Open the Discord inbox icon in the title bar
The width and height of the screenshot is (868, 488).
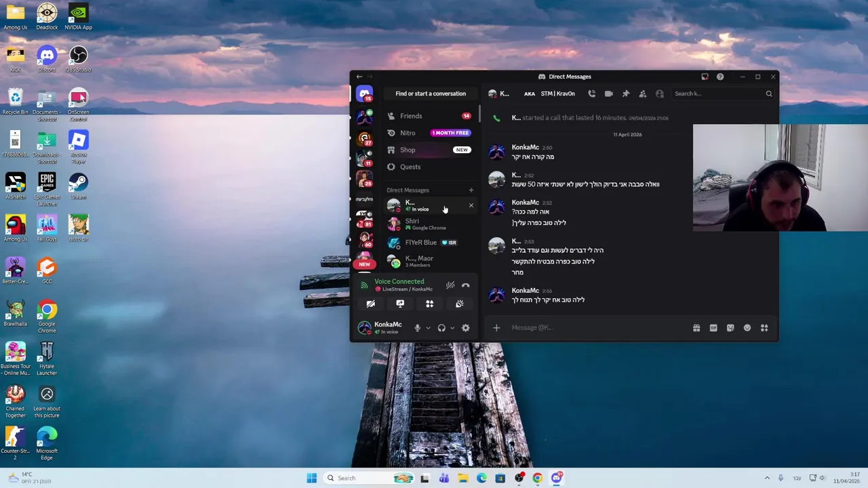(x=705, y=77)
